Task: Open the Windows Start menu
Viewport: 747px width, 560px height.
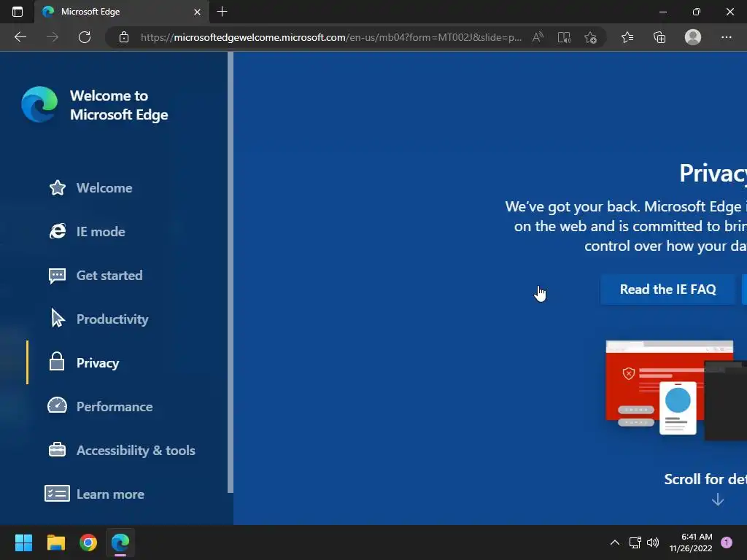Action: click(23, 542)
